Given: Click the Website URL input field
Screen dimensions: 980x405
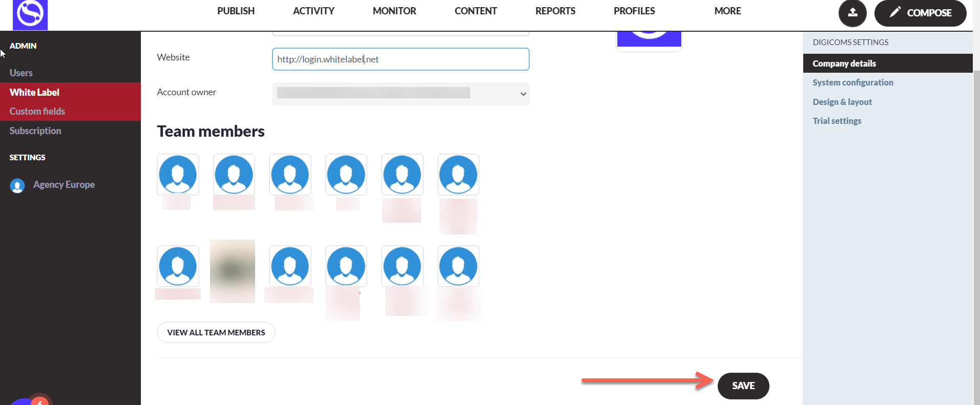Looking at the screenshot, I should pos(400,59).
